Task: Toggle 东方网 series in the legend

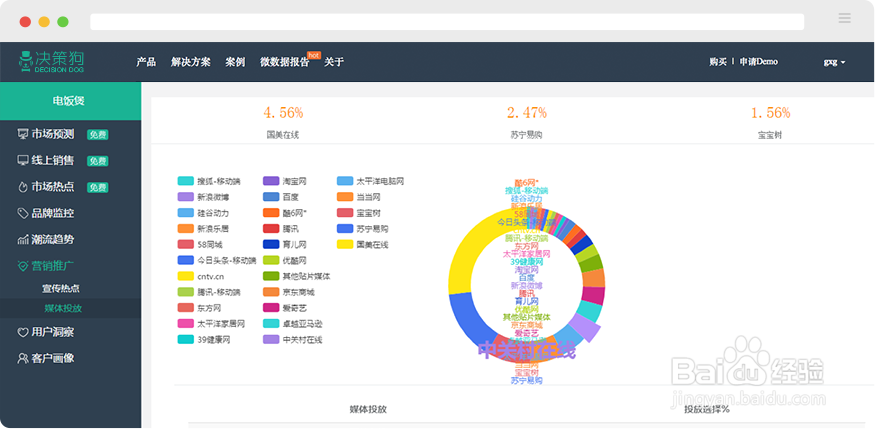Action: pyautogui.click(x=200, y=308)
